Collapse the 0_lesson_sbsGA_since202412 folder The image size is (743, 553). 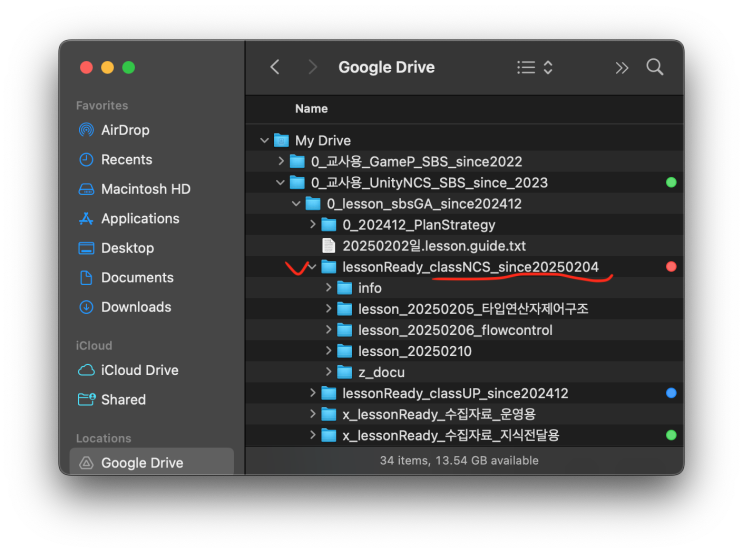tap(296, 203)
